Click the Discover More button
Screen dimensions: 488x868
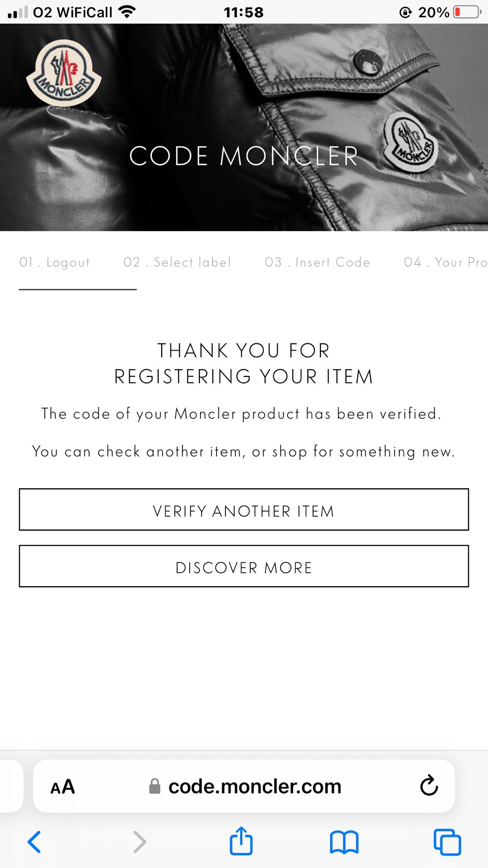[x=244, y=566]
